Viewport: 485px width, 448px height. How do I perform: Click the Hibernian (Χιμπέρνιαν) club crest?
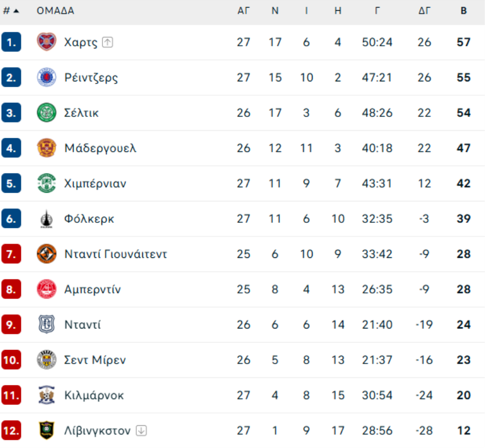coord(46,184)
